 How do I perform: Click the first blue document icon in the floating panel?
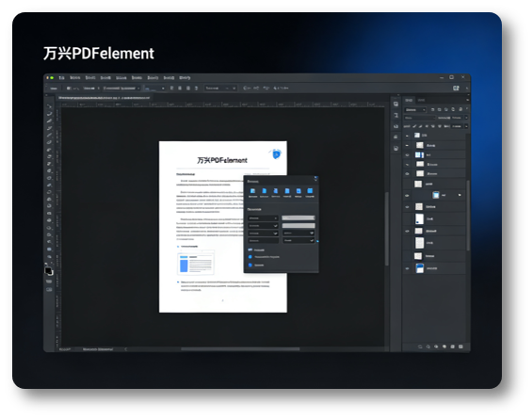(252, 191)
